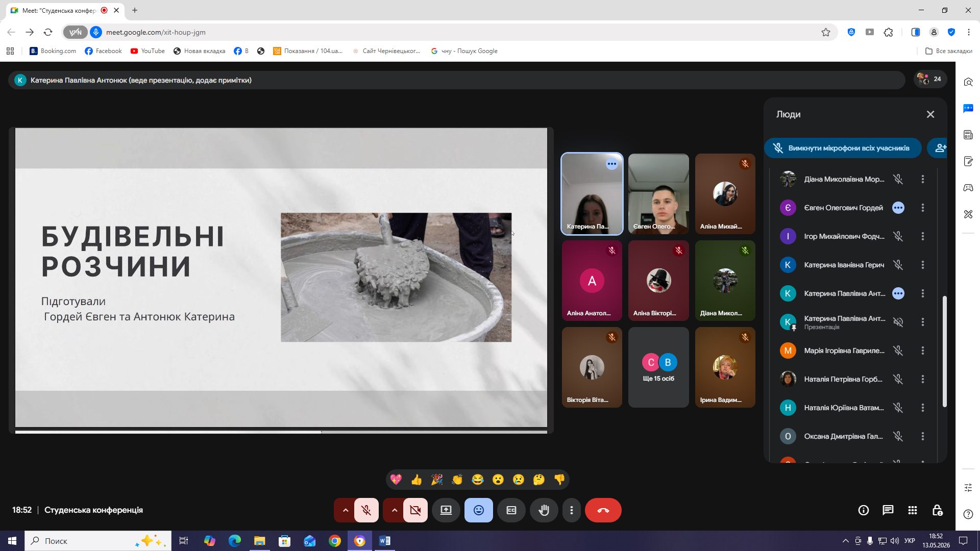Click Вимкнути мікрофони всіх учасників button

point(843,148)
